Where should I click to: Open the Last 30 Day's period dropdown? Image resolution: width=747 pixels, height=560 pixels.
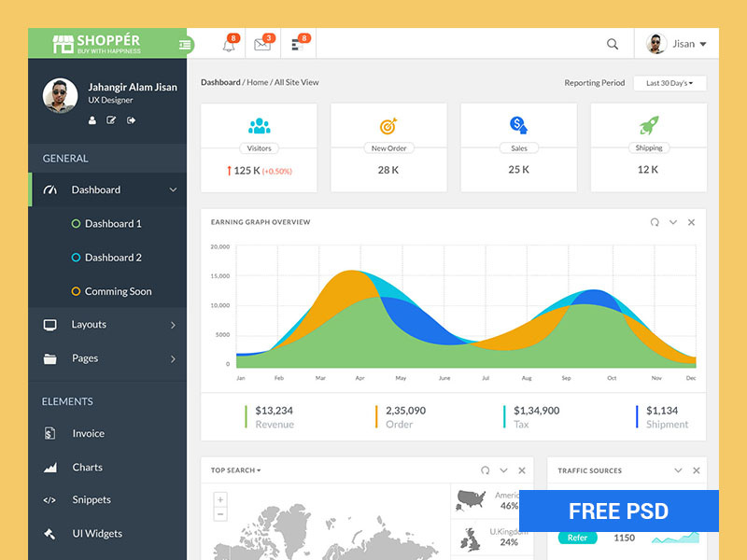(x=669, y=83)
